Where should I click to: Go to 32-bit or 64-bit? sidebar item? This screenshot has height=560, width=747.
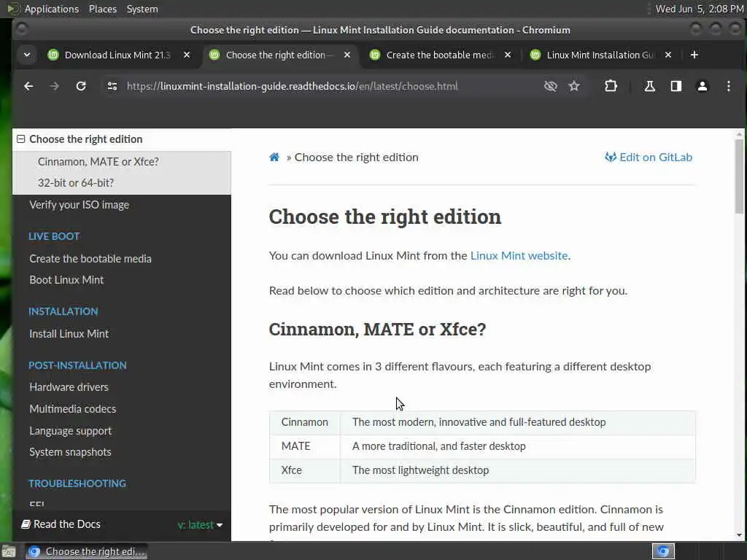tap(76, 183)
